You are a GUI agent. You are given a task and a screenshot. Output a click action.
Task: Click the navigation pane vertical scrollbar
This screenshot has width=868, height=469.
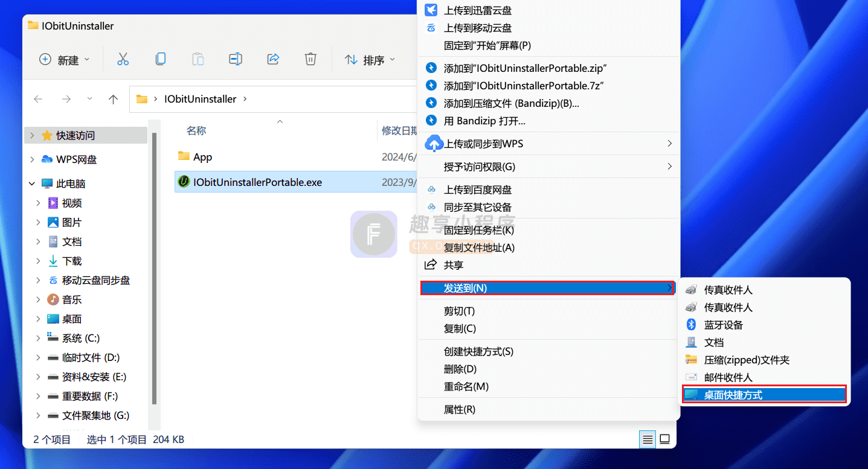point(154,269)
